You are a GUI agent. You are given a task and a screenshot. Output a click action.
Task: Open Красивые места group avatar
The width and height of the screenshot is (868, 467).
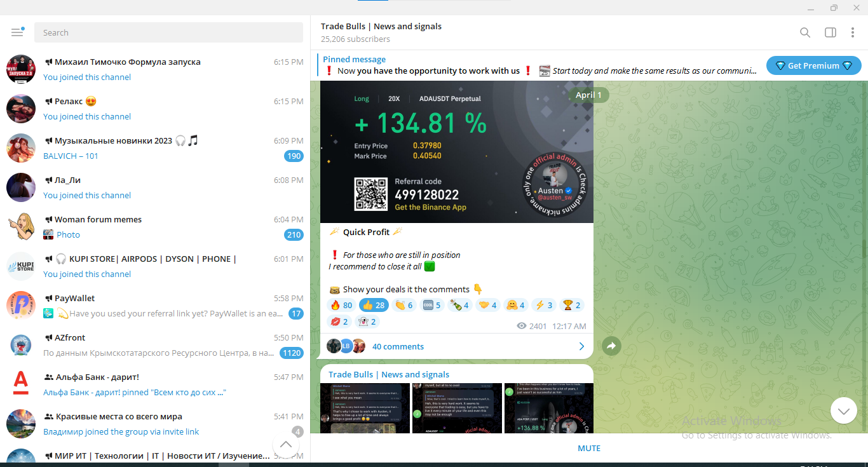click(x=21, y=424)
